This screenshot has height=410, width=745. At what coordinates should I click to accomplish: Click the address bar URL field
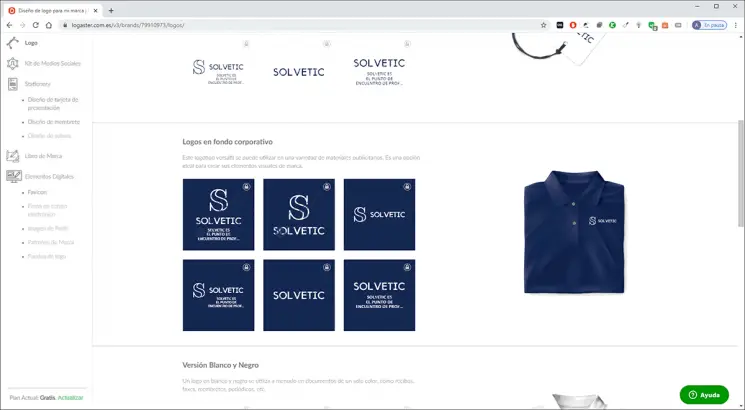(x=300, y=25)
